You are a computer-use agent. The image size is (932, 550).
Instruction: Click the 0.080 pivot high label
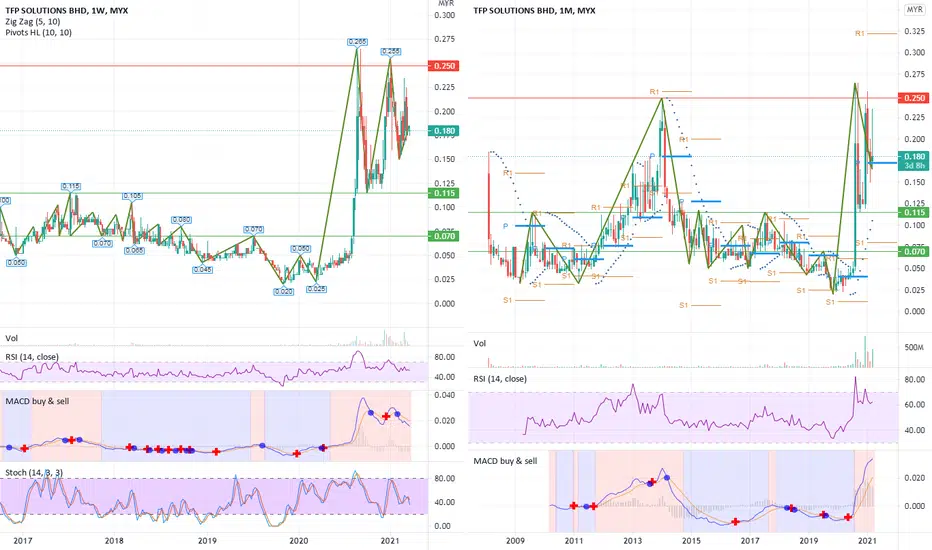(181, 220)
